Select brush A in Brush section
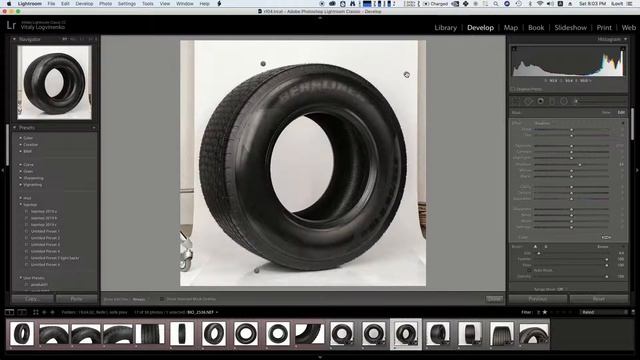The height and width of the screenshot is (360, 640). point(536,247)
